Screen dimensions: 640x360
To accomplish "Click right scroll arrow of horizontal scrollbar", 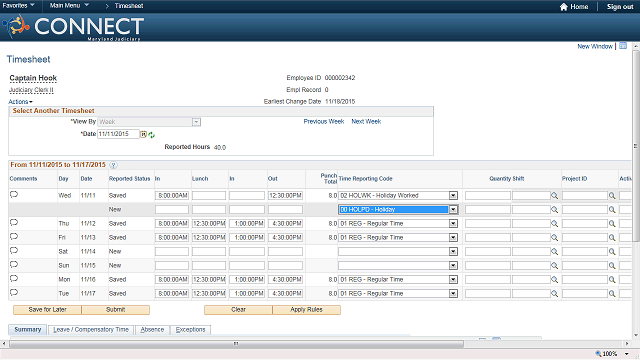I will click(627, 344).
